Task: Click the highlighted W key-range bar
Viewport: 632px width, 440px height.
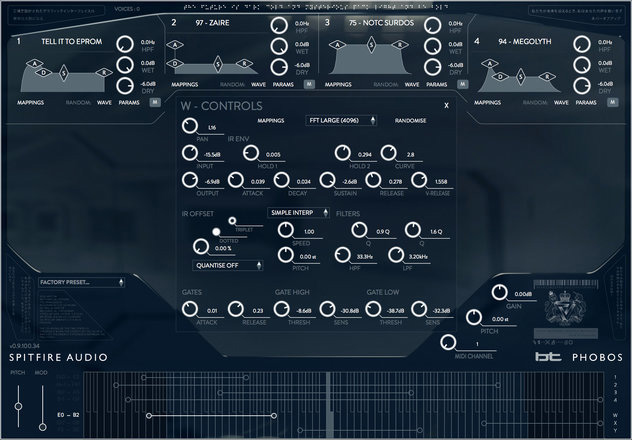Action: [212, 415]
